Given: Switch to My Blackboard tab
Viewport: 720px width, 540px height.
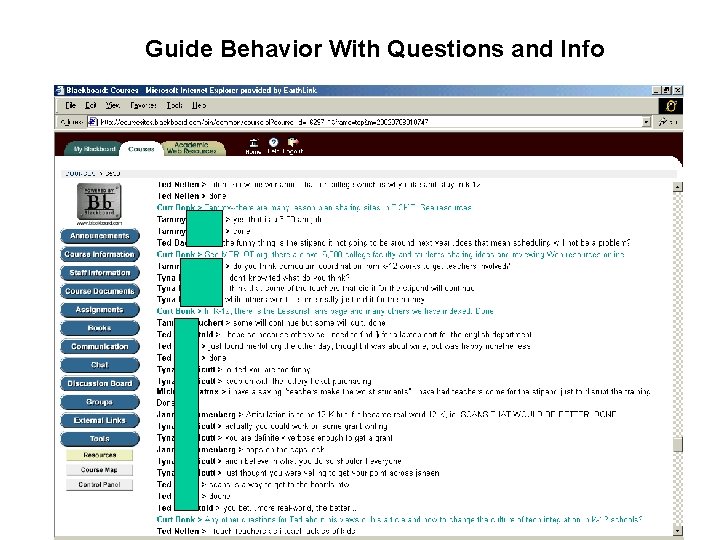Looking at the screenshot, I should (95, 149).
